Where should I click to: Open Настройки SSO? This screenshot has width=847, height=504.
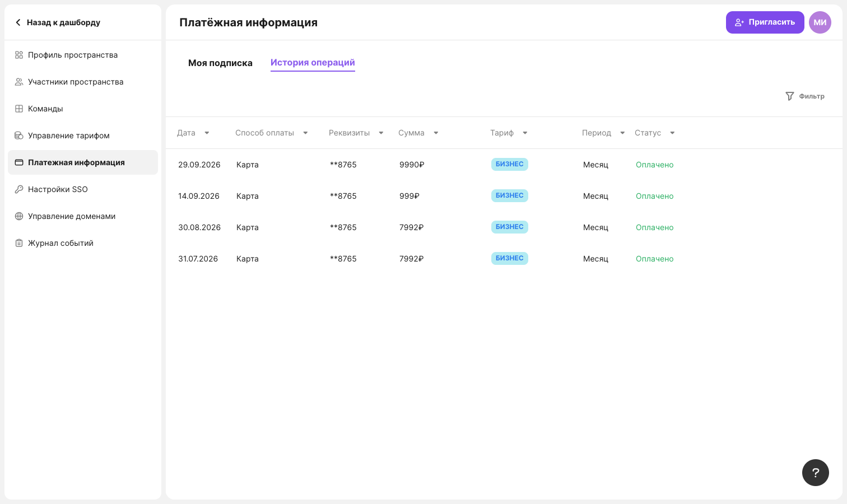[83, 189]
